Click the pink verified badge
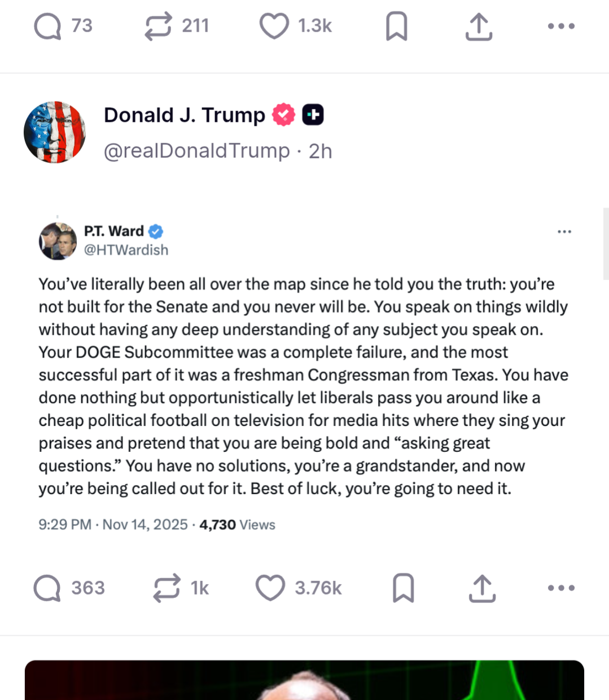 point(283,115)
